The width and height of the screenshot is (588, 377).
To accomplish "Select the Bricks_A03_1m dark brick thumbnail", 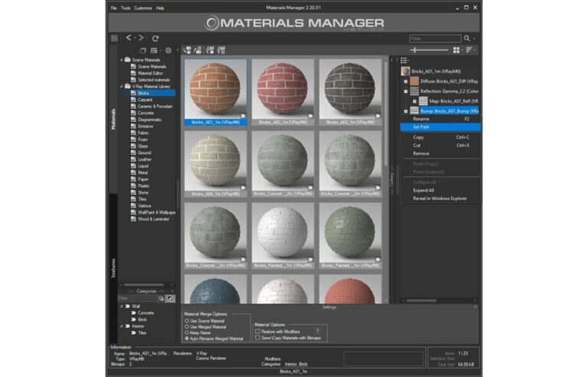I will click(x=350, y=92).
